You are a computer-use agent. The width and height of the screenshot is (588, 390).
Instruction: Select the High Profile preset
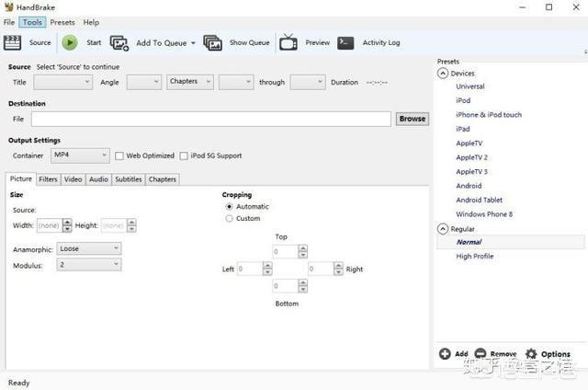pyautogui.click(x=475, y=257)
